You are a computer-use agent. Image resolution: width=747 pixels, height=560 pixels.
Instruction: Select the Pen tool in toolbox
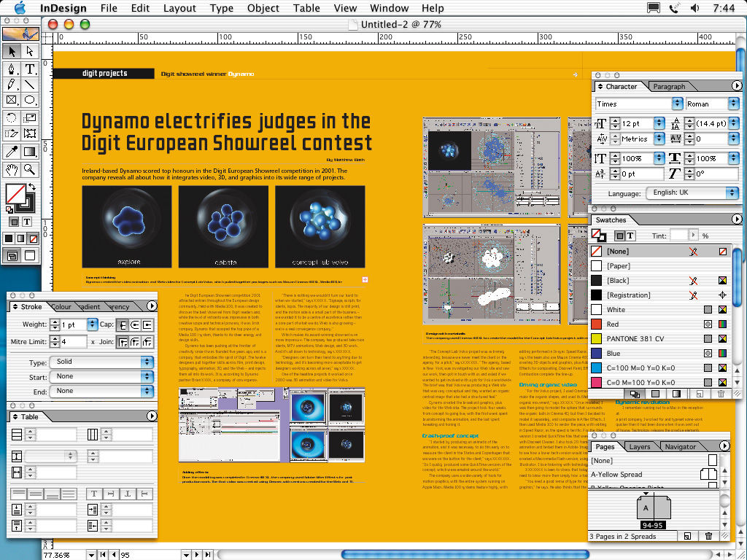point(12,69)
